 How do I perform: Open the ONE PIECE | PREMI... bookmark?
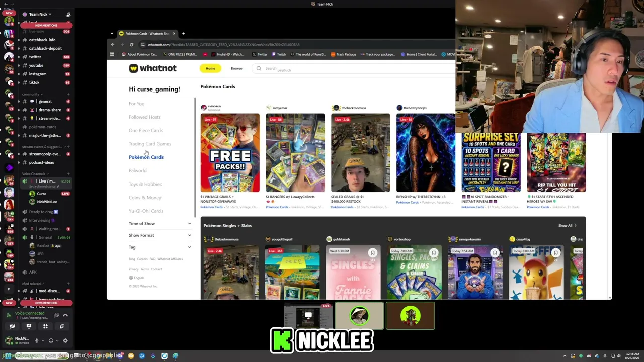click(180, 54)
